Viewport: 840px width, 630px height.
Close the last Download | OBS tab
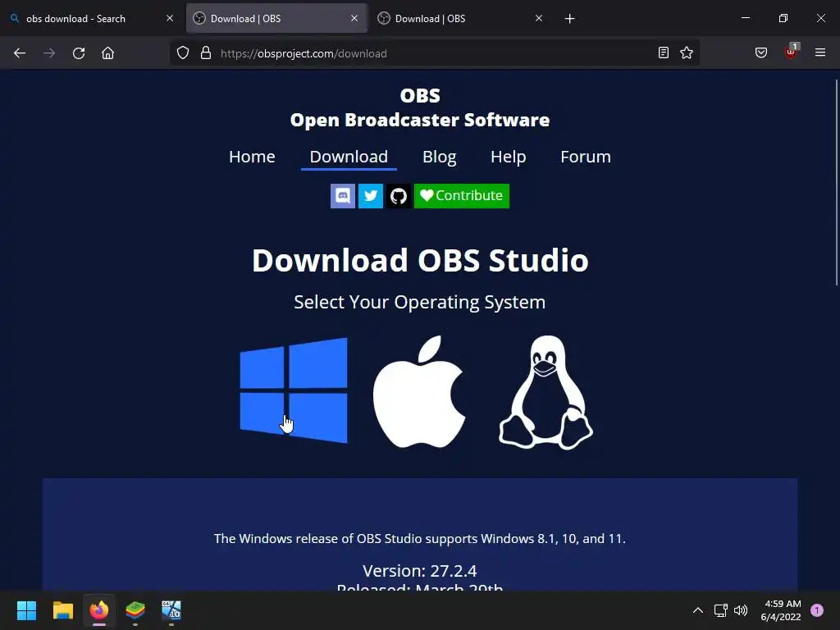tap(539, 18)
